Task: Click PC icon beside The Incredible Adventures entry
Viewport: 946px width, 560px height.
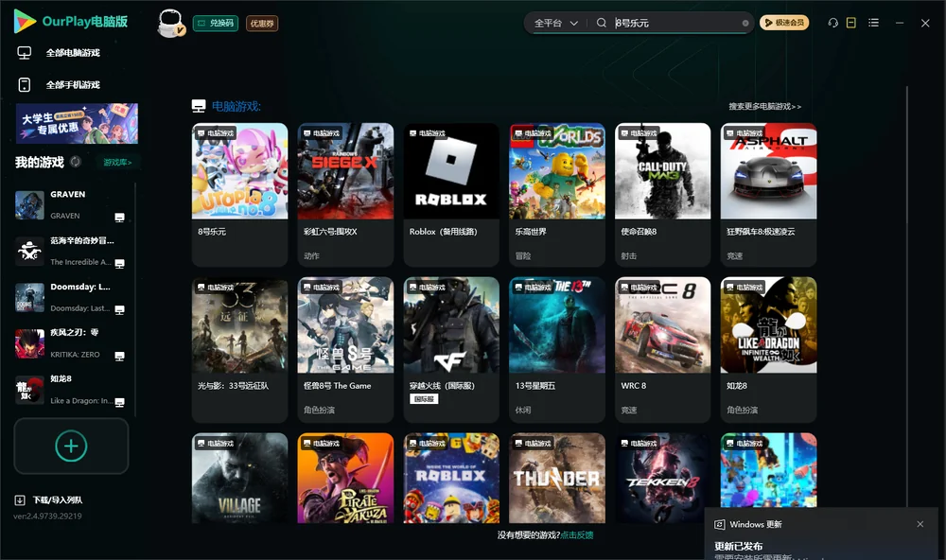Action: [119, 264]
